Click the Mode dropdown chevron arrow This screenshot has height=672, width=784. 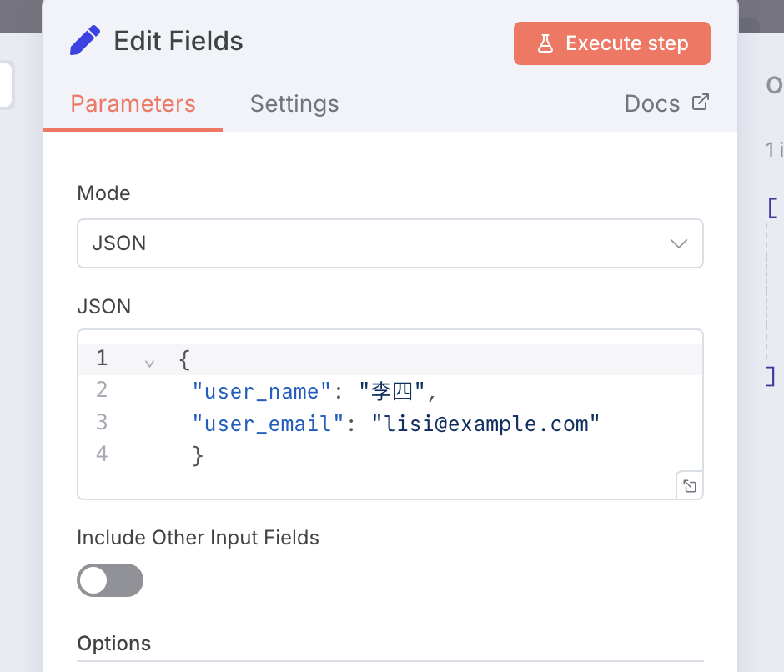(x=679, y=243)
